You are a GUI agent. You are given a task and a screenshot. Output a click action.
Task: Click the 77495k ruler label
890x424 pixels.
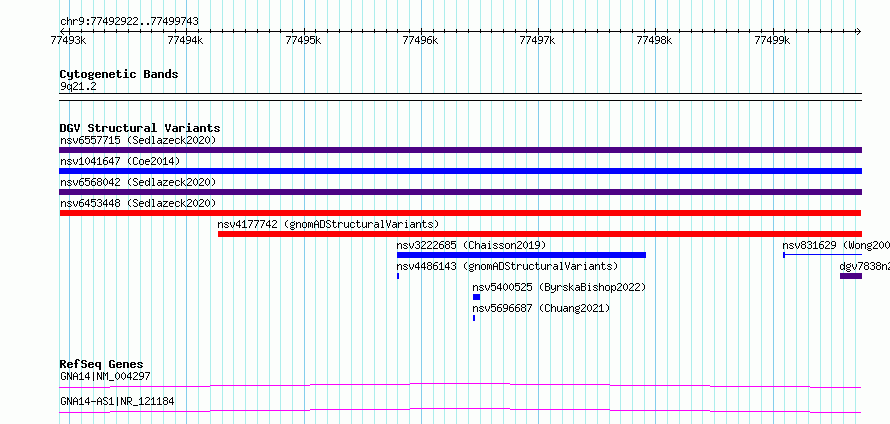tap(303, 40)
